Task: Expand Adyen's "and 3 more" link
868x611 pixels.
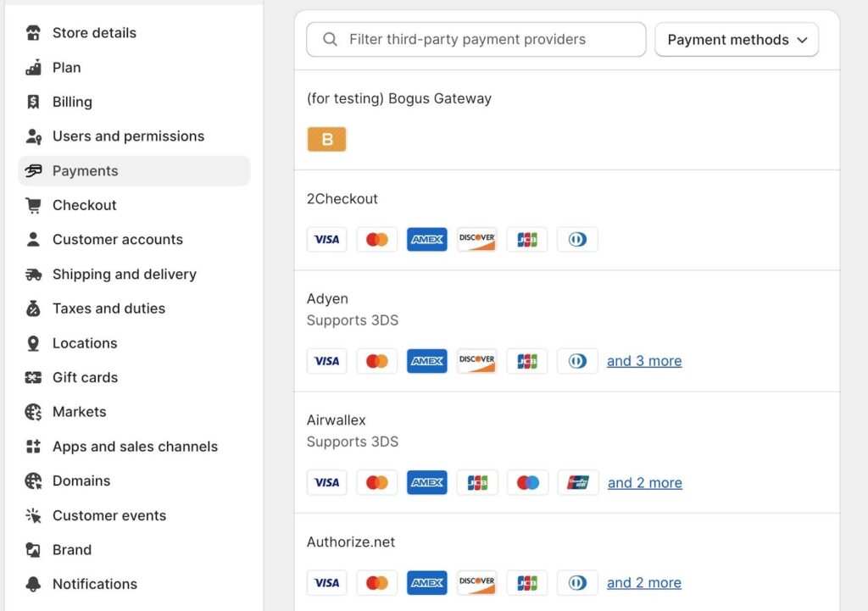Action: click(644, 361)
